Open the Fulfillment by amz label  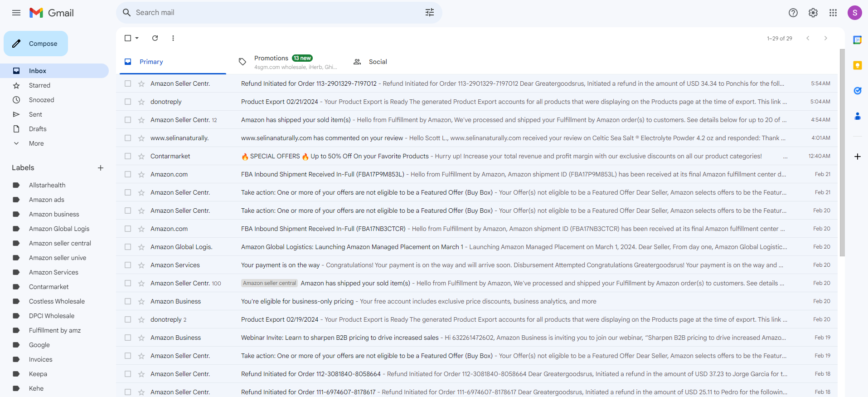coord(54,330)
